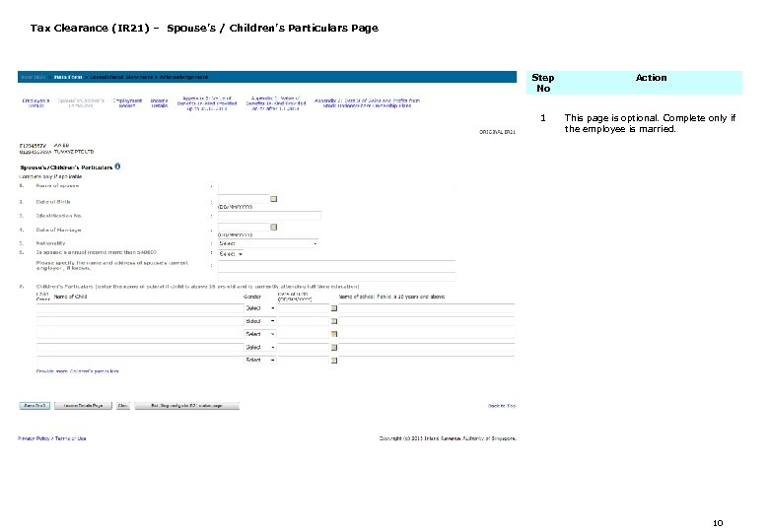Click the Save Draft button
Viewport: 769px width, 532px height.
pyautogui.click(x=35, y=406)
